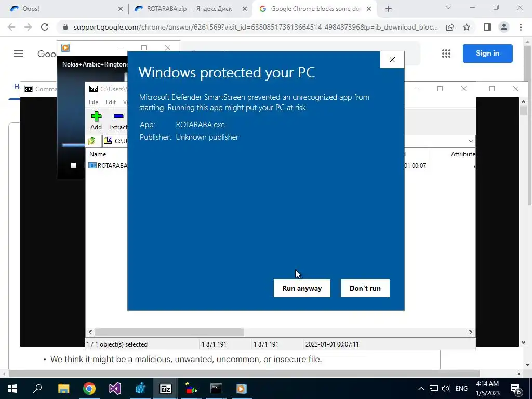Viewport: 532px width, 399px height.
Task: Click the 7-Zip taskbar icon
Action: click(x=165, y=389)
